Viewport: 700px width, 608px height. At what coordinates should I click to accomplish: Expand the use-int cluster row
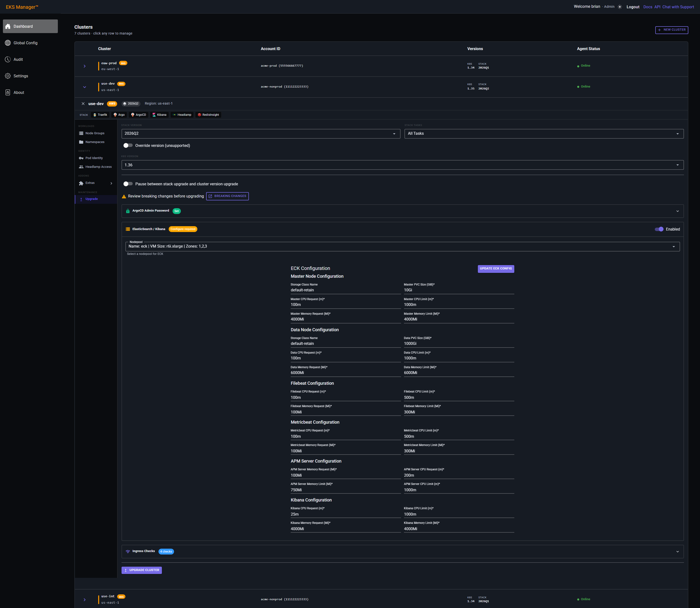click(x=84, y=599)
